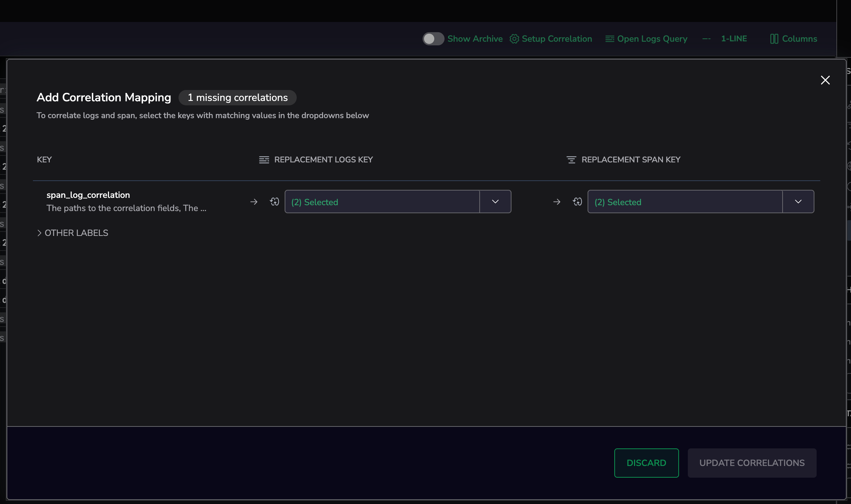
Task: Click the REPLACEMENT SPAN KEY header icon
Action: point(571,160)
